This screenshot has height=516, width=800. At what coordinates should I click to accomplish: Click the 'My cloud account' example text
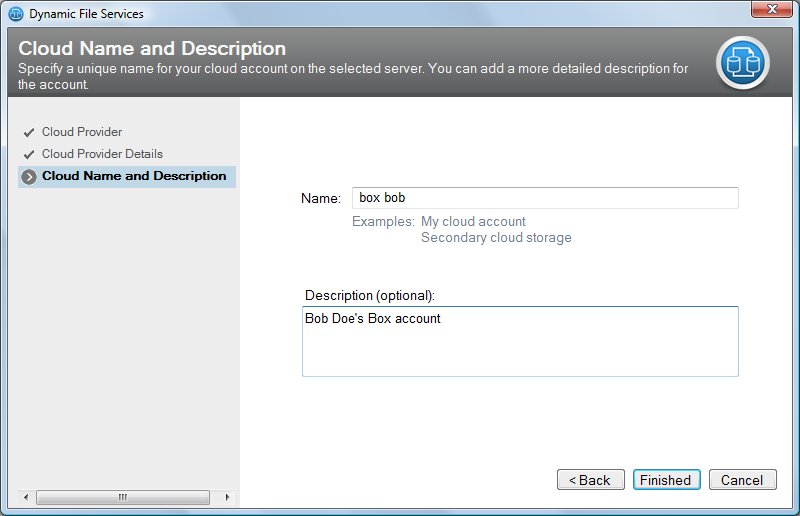point(473,222)
